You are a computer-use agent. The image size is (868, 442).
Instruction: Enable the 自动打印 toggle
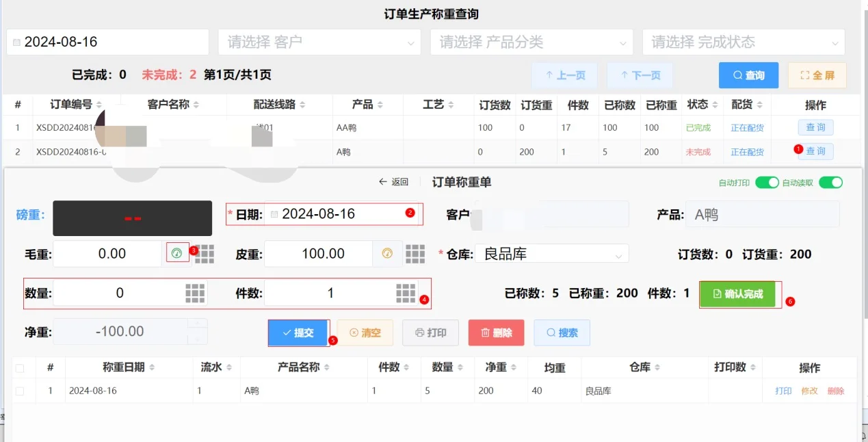767,183
